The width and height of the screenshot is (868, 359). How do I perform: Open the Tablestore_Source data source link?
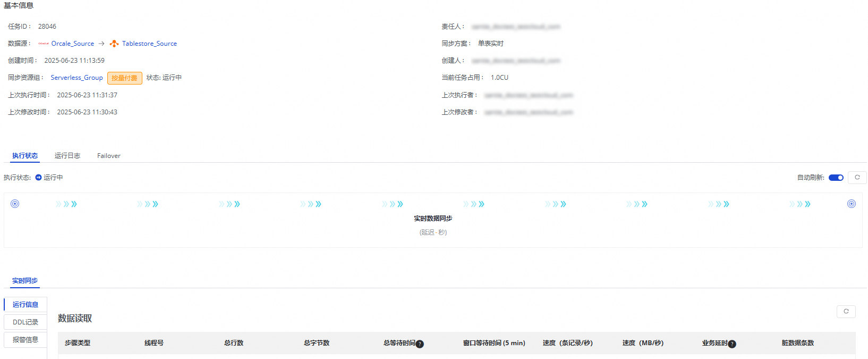(x=149, y=44)
